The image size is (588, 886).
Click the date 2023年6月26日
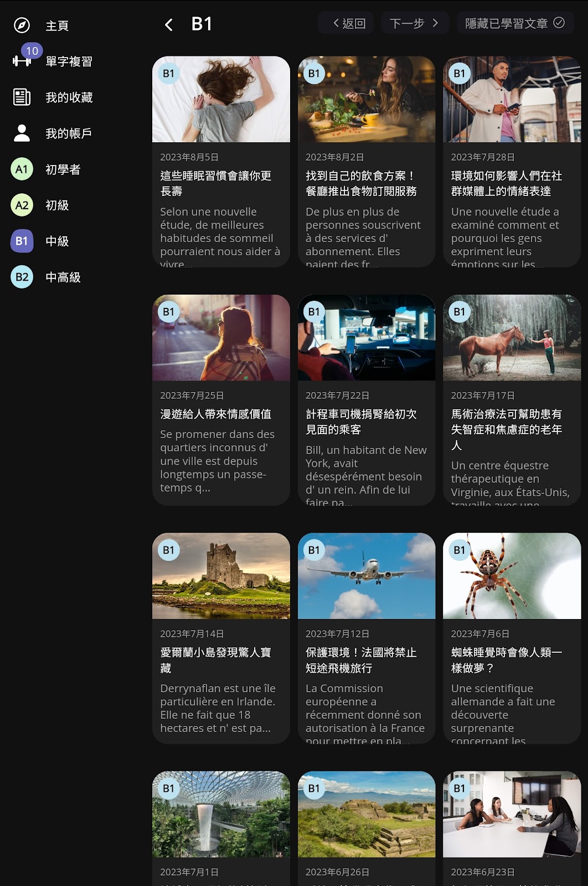tap(338, 872)
